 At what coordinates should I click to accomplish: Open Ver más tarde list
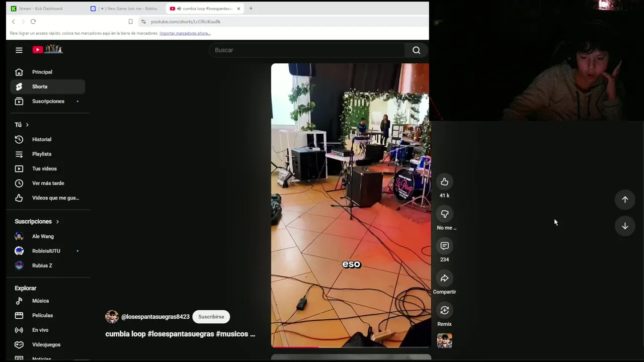point(48,183)
